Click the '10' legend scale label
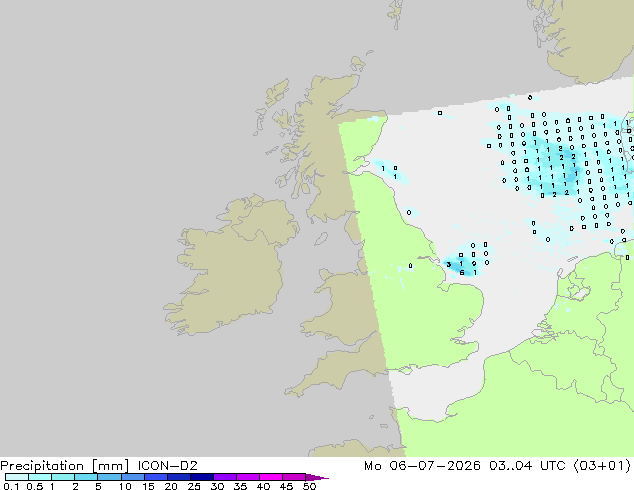Screen dimensions: 634x490 tap(125, 486)
